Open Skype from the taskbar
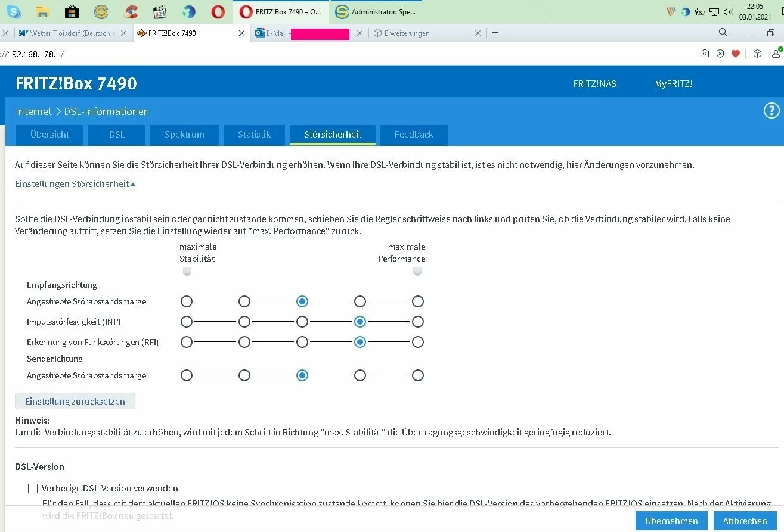This screenshot has width=784, height=532. click(x=13, y=11)
